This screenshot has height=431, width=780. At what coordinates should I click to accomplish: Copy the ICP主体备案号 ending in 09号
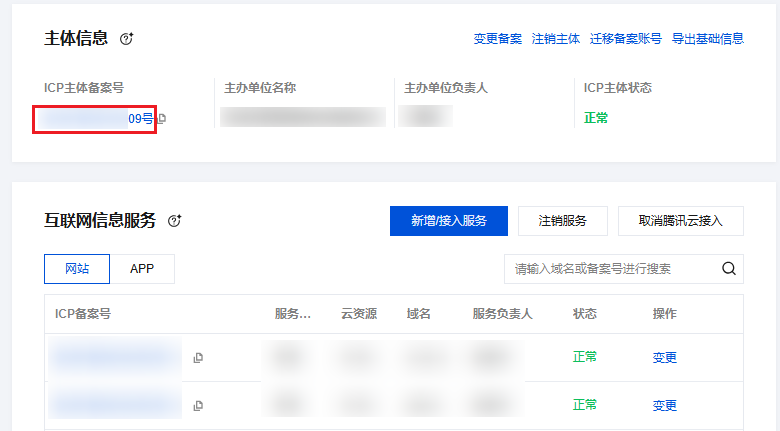(x=162, y=118)
